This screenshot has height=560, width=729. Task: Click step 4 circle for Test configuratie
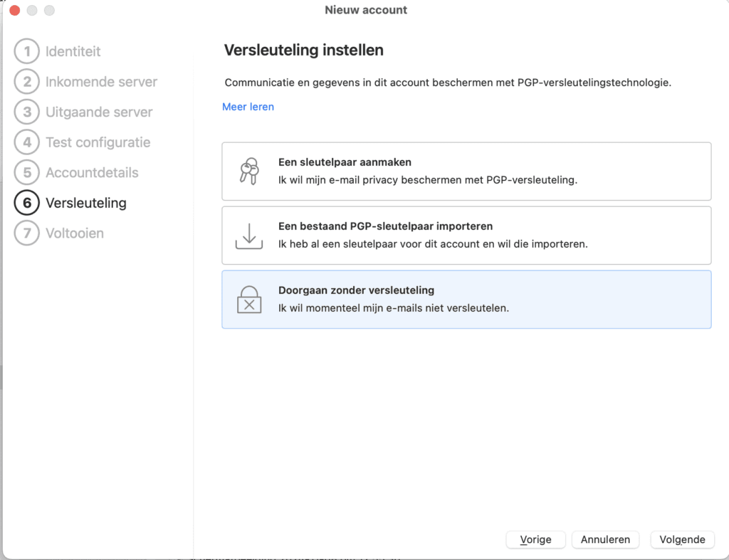click(26, 142)
